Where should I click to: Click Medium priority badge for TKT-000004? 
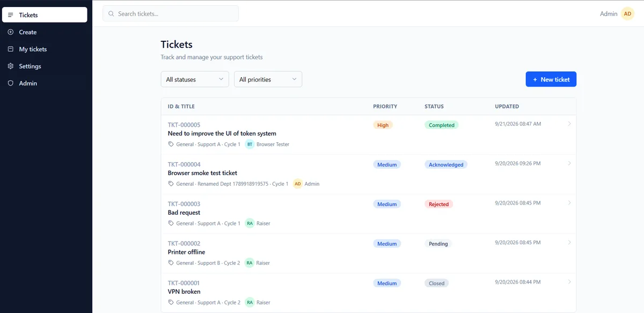387,165
